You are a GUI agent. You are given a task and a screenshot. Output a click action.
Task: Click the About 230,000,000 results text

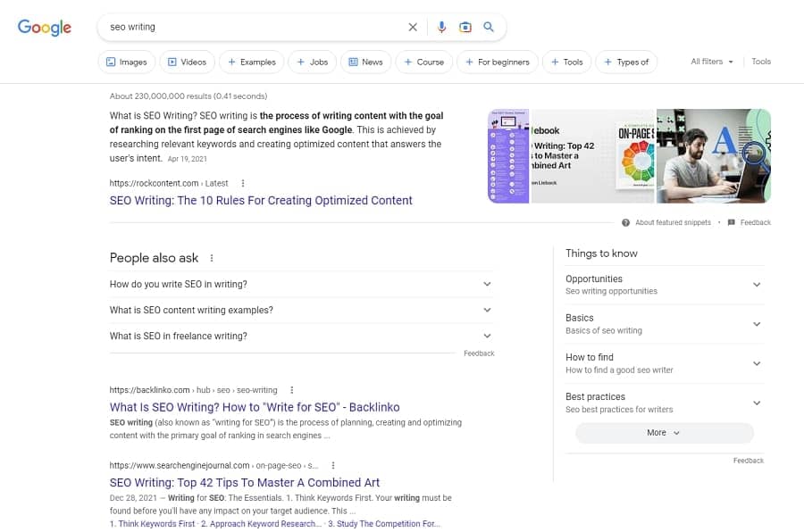(x=188, y=96)
